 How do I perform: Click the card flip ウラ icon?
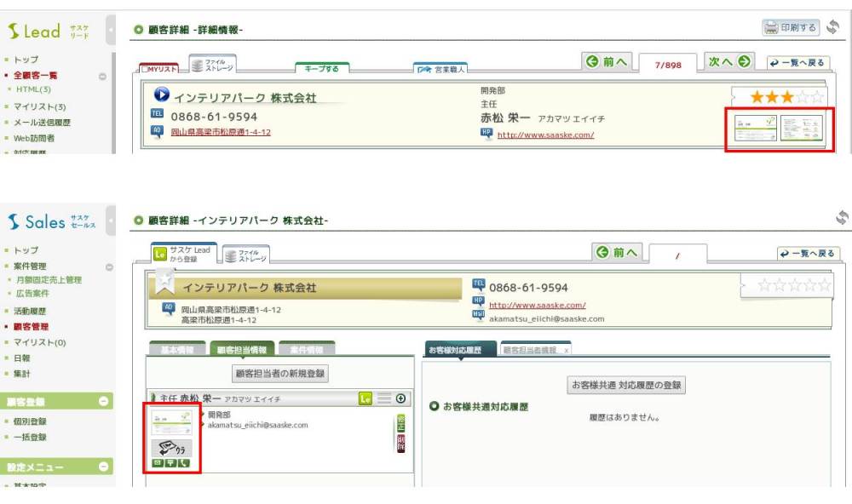click(x=171, y=448)
